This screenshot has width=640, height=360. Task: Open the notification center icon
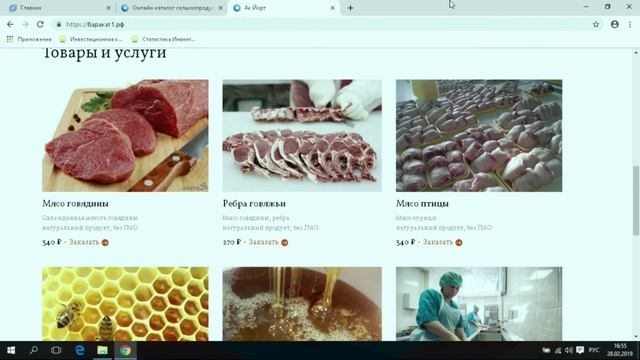click(580, 350)
